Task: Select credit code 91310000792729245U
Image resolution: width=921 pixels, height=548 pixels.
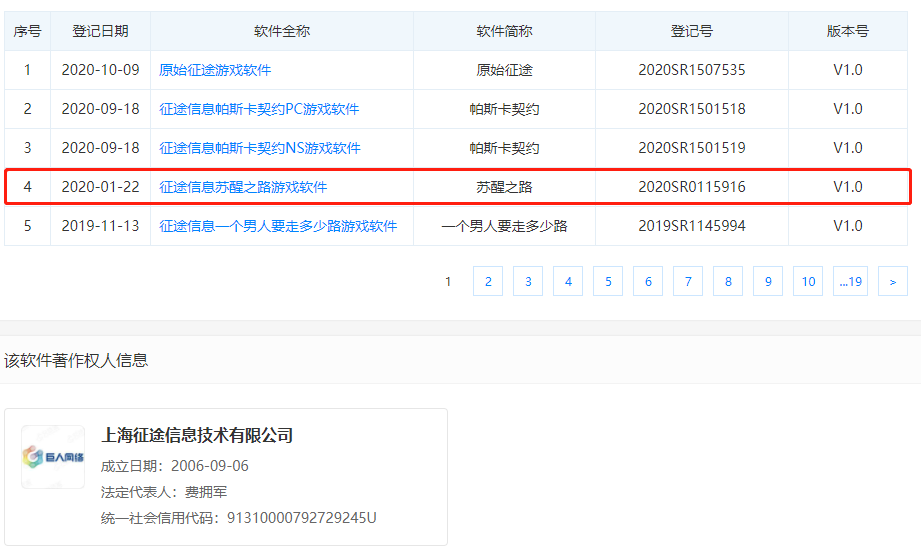Action: (301, 517)
